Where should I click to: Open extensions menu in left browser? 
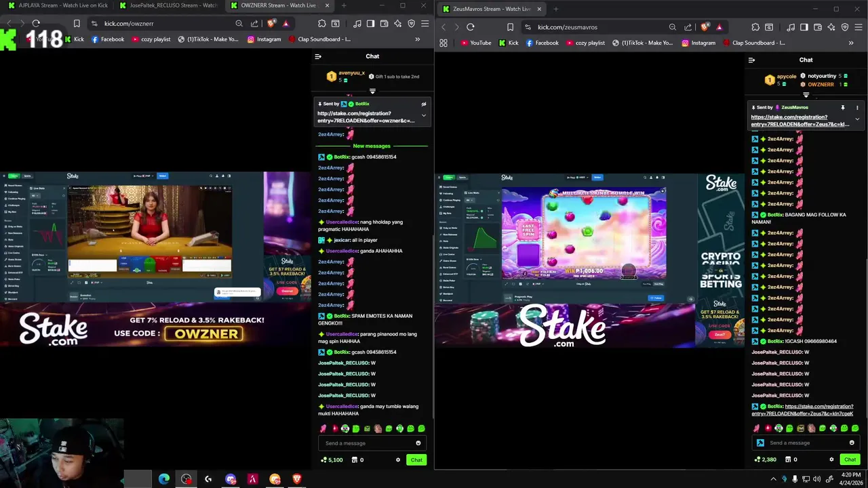[321, 24]
